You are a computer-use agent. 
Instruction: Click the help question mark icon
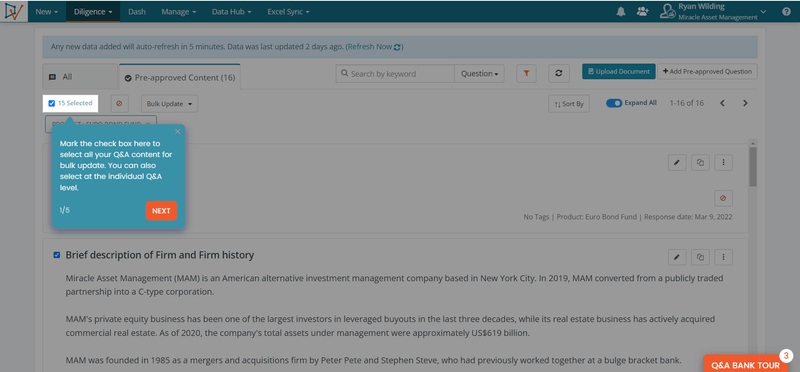point(786,12)
